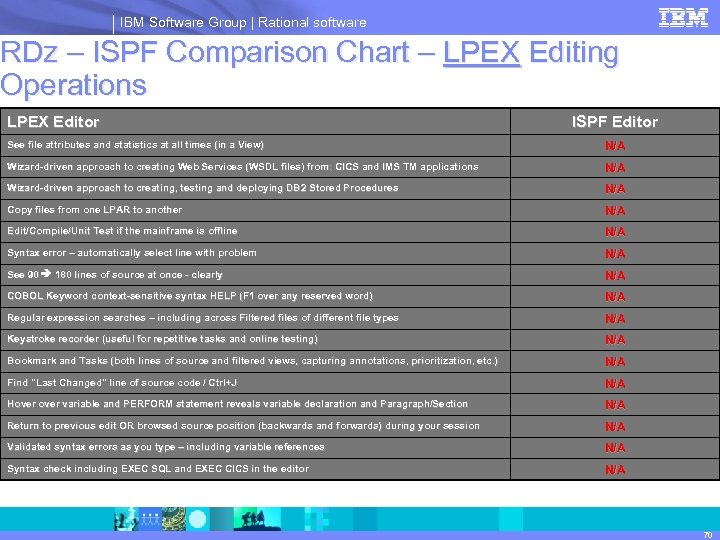Click the Web Services WSDL files row text
Image resolution: width=720 pixels, height=540 pixels.
pos(242,167)
